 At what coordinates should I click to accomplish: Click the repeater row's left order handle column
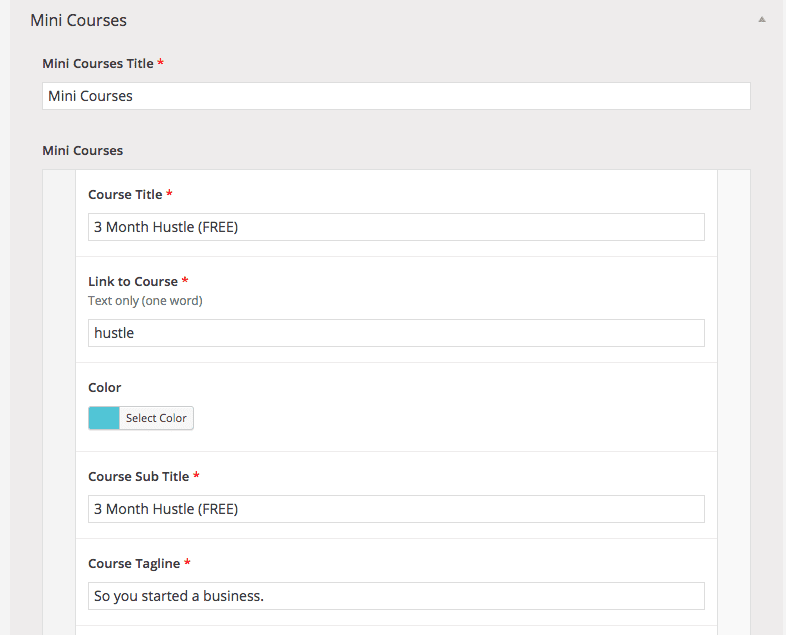tap(59, 402)
